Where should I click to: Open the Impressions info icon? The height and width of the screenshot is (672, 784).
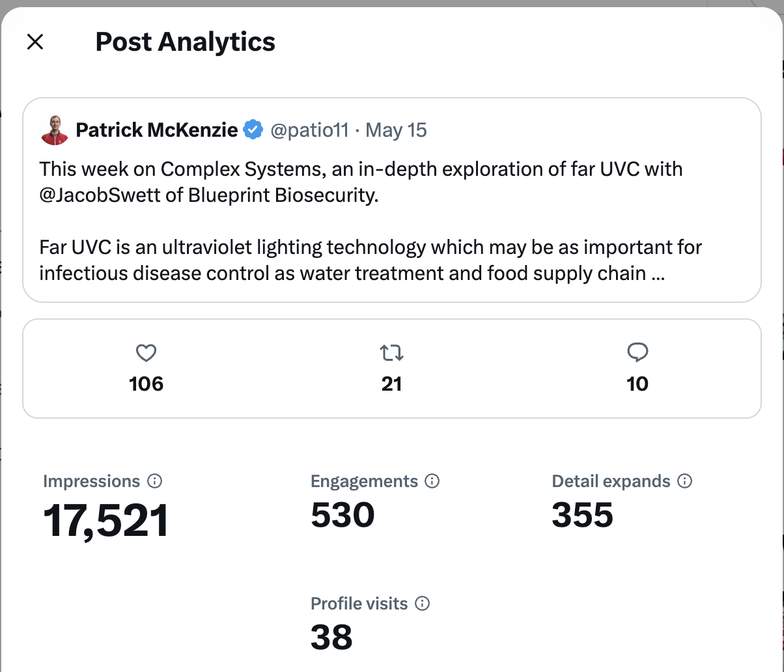click(x=155, y=481)
